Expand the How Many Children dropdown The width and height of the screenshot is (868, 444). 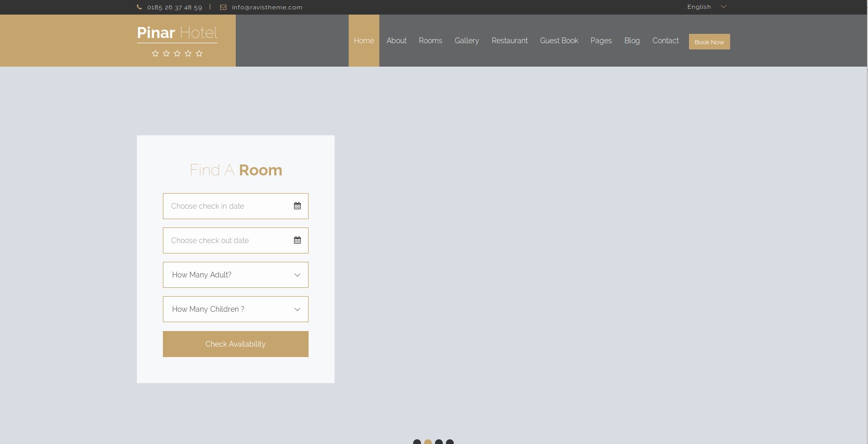click(235, 309)
